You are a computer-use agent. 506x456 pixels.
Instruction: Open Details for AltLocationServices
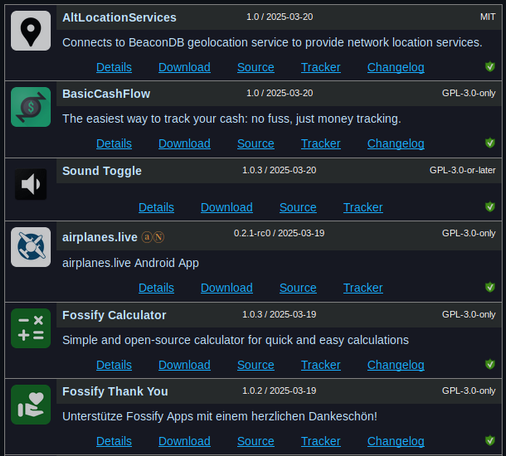click(x=114, y=67)
